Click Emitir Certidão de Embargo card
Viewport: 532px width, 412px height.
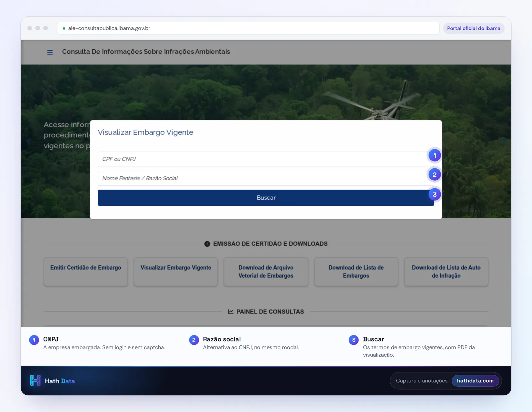(86, 272)
